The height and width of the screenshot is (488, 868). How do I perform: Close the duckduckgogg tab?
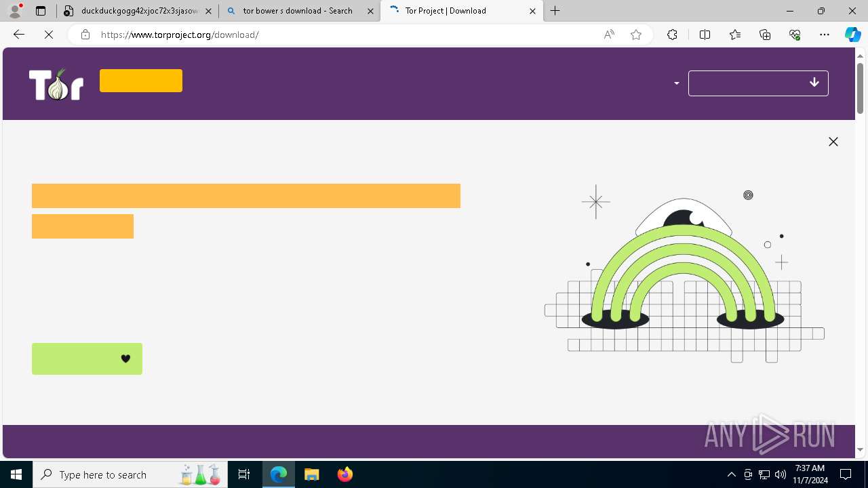209,11
